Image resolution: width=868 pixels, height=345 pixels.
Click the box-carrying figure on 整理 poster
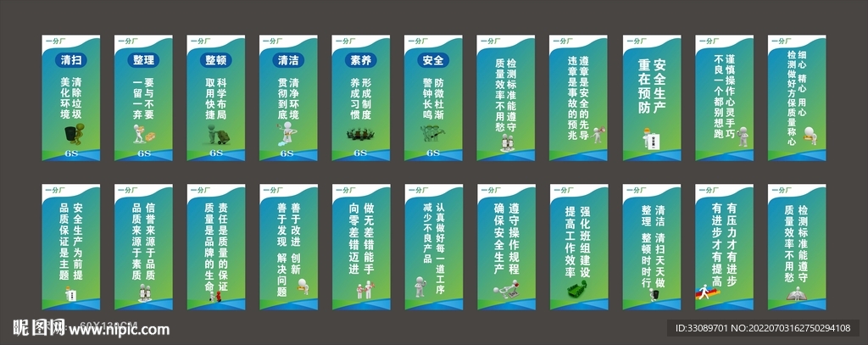point(142,133)
